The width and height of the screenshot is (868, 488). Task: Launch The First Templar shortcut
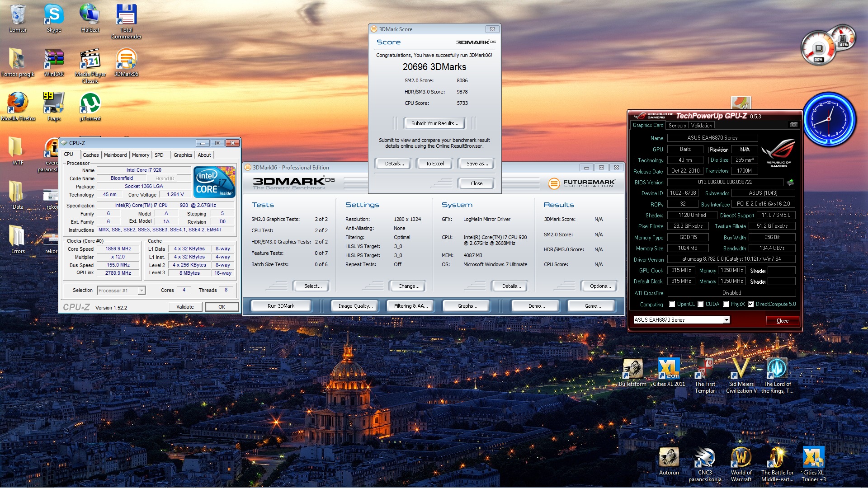[705, 375]
